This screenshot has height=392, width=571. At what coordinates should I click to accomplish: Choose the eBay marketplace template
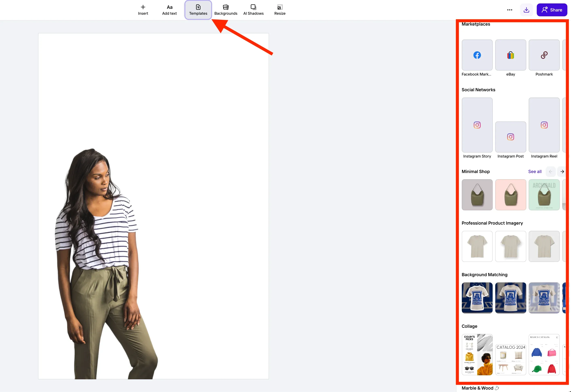(x=511, y=55)
